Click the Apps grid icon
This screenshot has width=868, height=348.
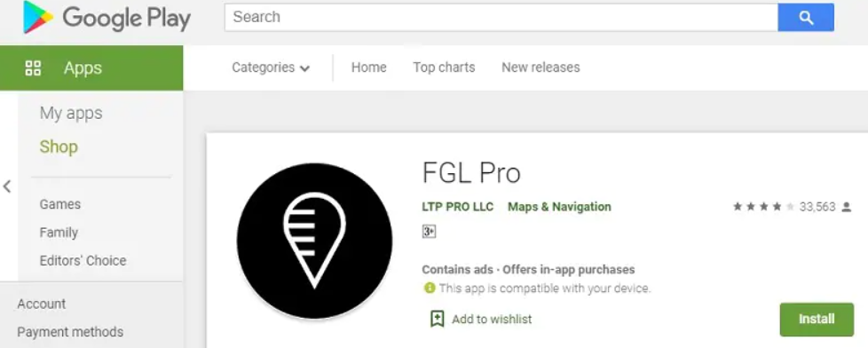33,68
